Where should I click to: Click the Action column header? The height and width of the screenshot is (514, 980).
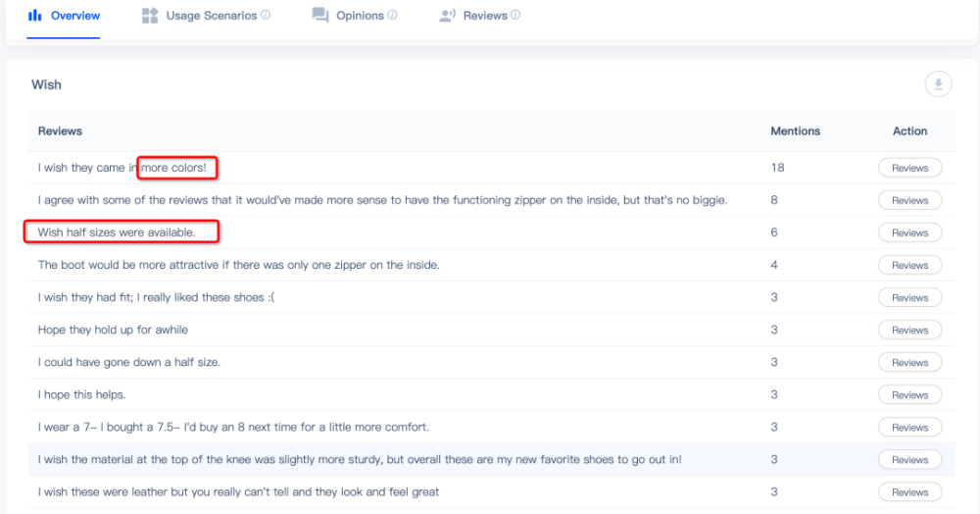(x=909, y=130)
